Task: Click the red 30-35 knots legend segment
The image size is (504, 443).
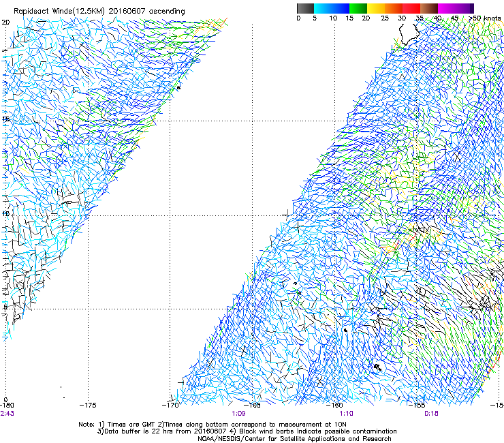Action: (x=411, y=8)
